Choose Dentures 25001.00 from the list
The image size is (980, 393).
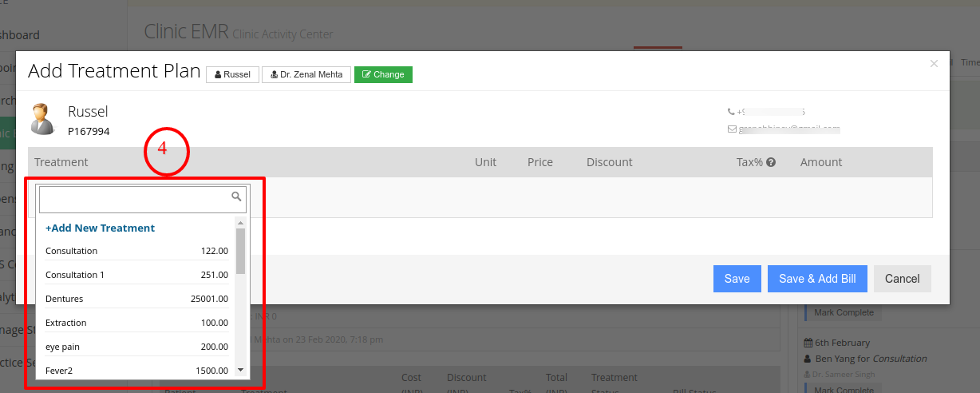point(136,299)
